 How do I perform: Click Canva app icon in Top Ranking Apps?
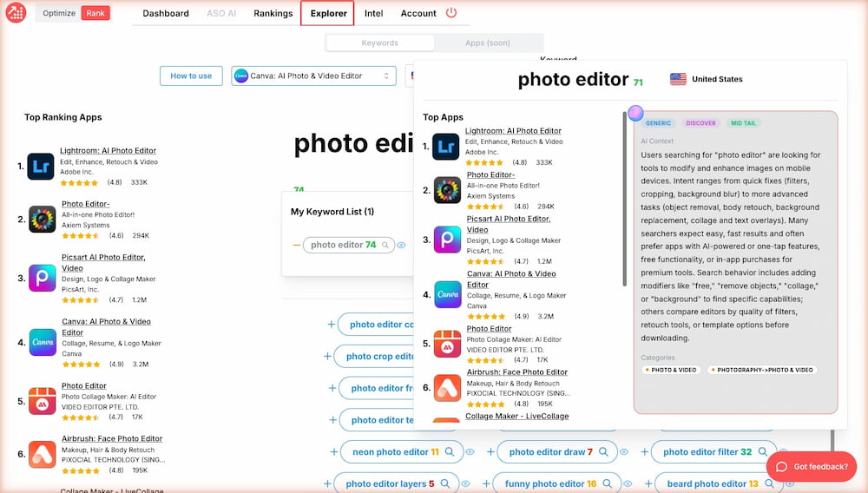tap(43, 343)
